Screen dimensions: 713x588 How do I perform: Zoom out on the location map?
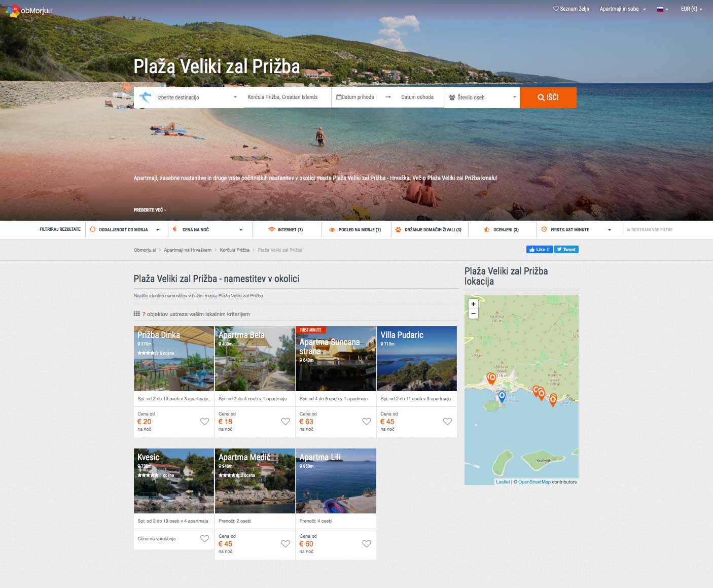tap(473, 314)
